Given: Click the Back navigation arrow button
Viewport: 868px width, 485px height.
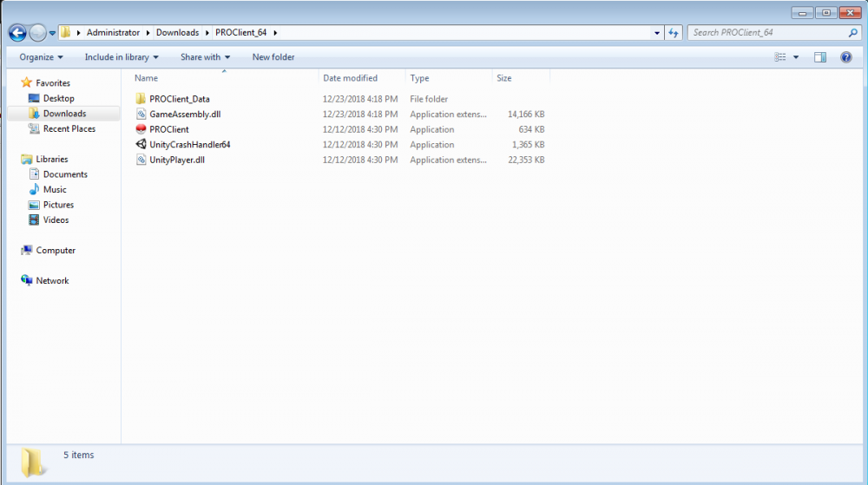Looking at the screenshot, I should click(x=17, y=33).
